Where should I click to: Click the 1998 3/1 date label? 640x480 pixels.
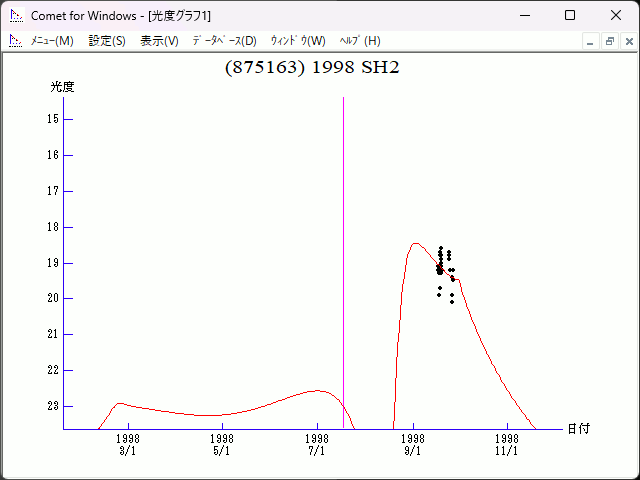(x=128, y=444)
